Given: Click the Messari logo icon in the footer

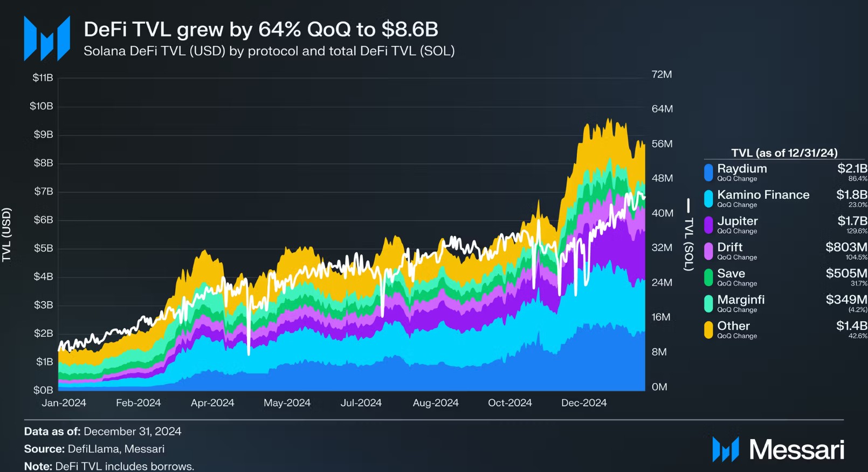Looking at the screenshot, I should pyautogui.click(x=725, y=449).
